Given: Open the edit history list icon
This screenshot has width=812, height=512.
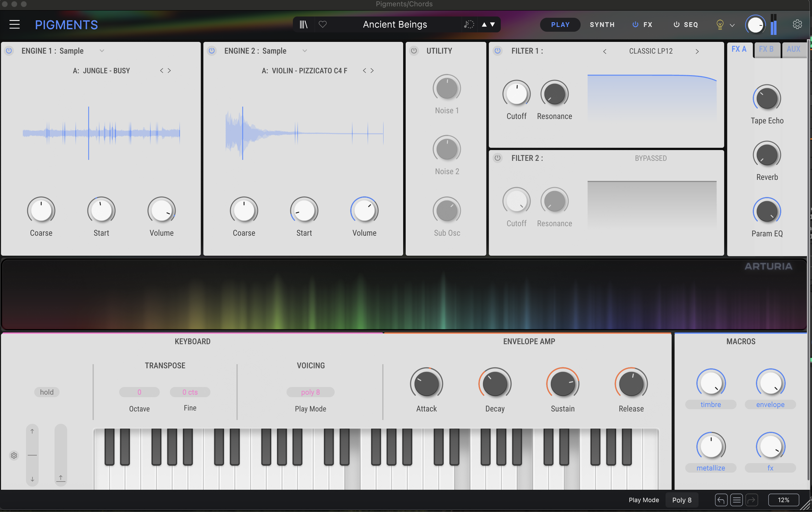Looking at the screenshot, I should tap(737, 500).
